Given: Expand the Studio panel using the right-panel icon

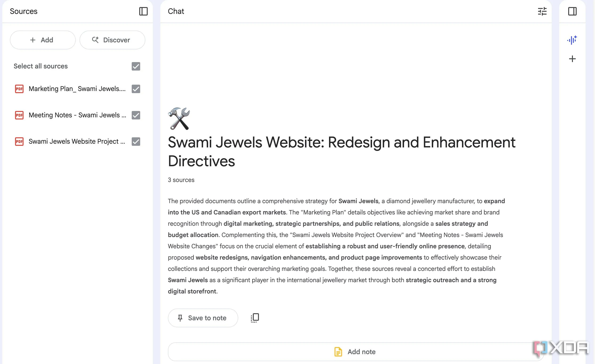Looking at the screenshot, I should coord(572,11).
